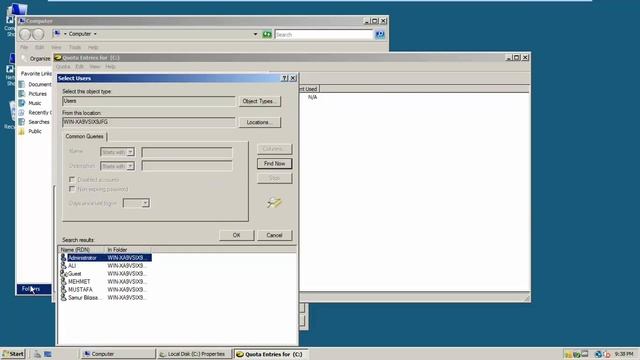
Task: Open the File menu in Computer window
Action: [x=24, y=47]
